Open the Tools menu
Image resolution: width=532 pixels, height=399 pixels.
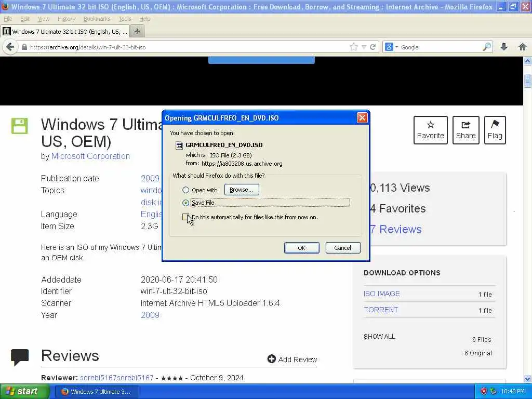pyautogui.click(x=125, y=19)
